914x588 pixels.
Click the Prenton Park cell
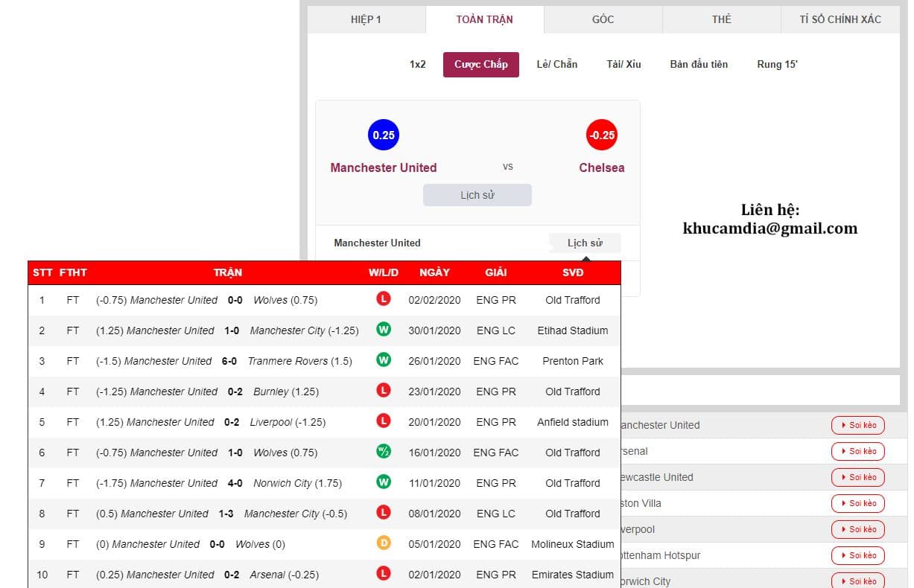pos(573,361)
